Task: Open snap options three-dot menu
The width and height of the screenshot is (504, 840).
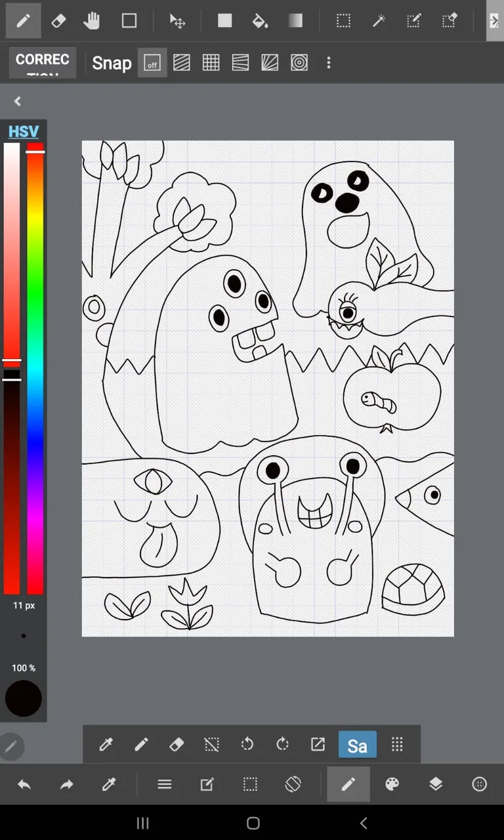Action: tap(328, 63)
